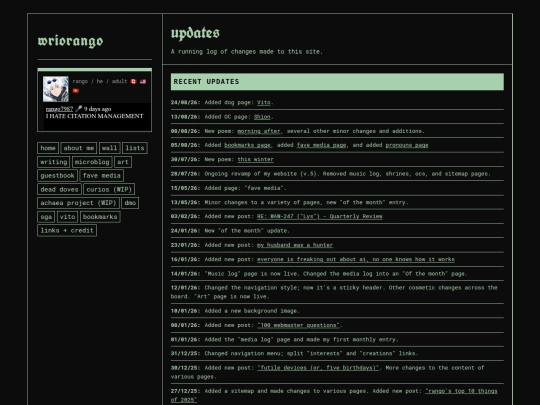Open the poem 'this winter' link
The width and height of the screenshot is (540, 405).
[x=255, y=159]
